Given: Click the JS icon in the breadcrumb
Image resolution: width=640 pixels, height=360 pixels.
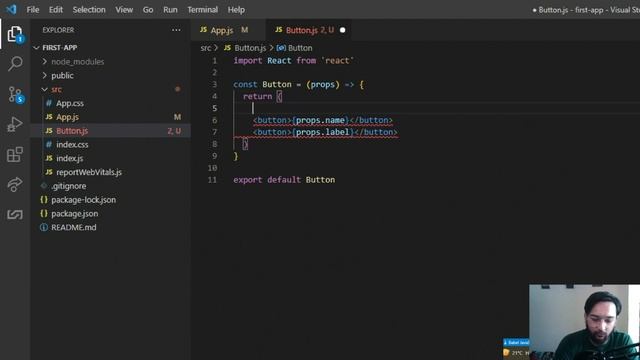Looking at the screenshot, I should pos(227,48).
